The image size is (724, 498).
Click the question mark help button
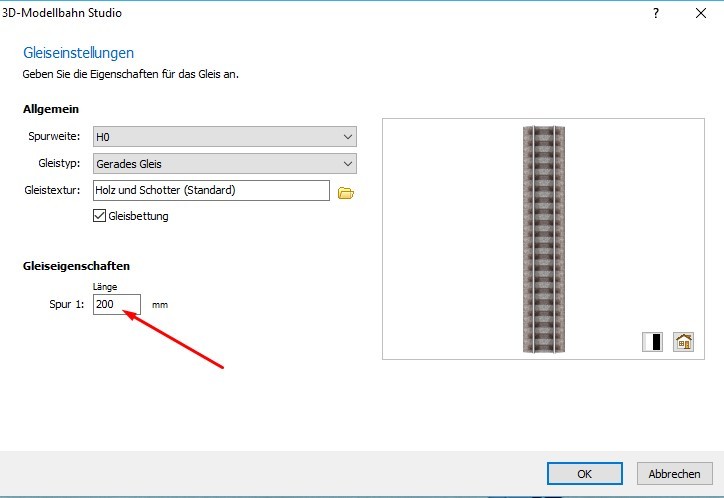(x=656, y=13)
